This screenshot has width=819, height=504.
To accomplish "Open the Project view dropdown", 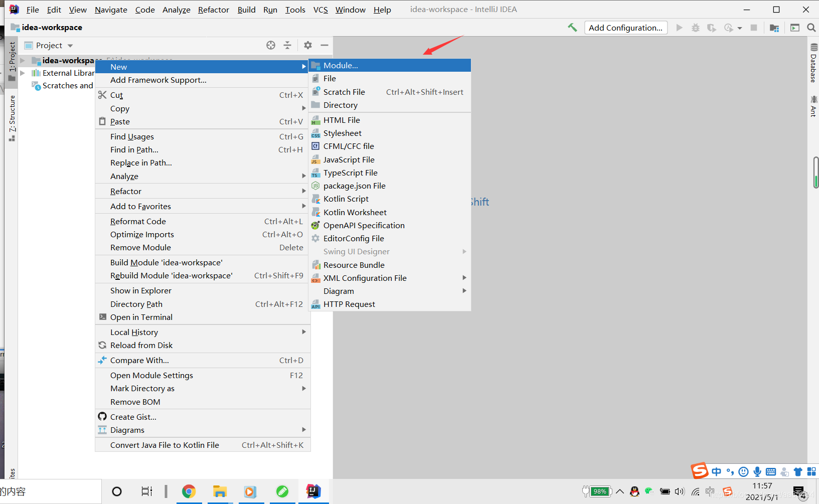I will 49,45.
